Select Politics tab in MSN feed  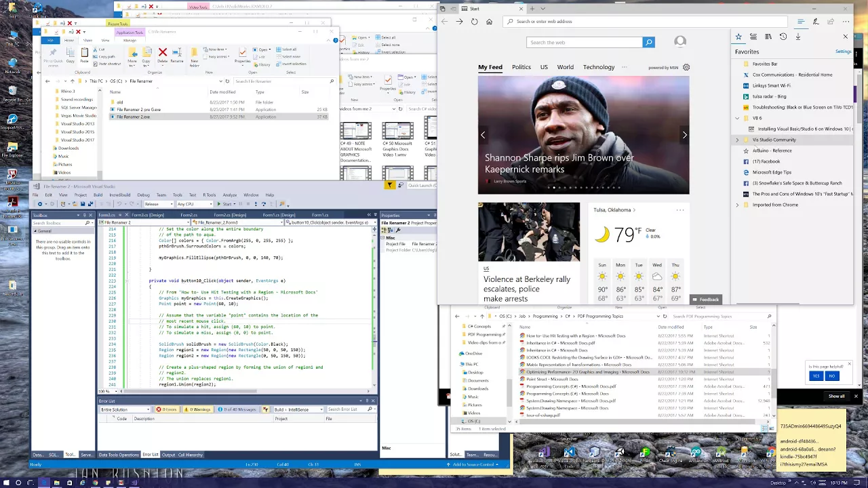click(x=521, y=67)
